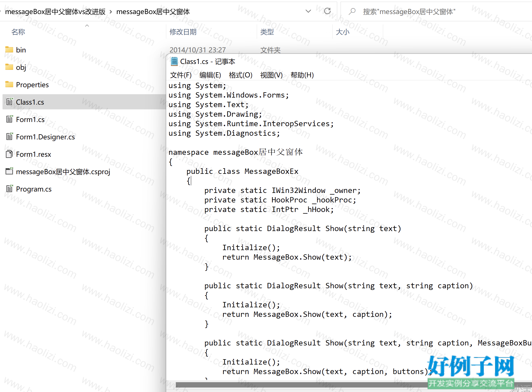The width and height of the screenshot is (532, 392).
Task: Go to messageBox居中父窗体vs改进版 breadcrumb
Action: coord(55,12)
